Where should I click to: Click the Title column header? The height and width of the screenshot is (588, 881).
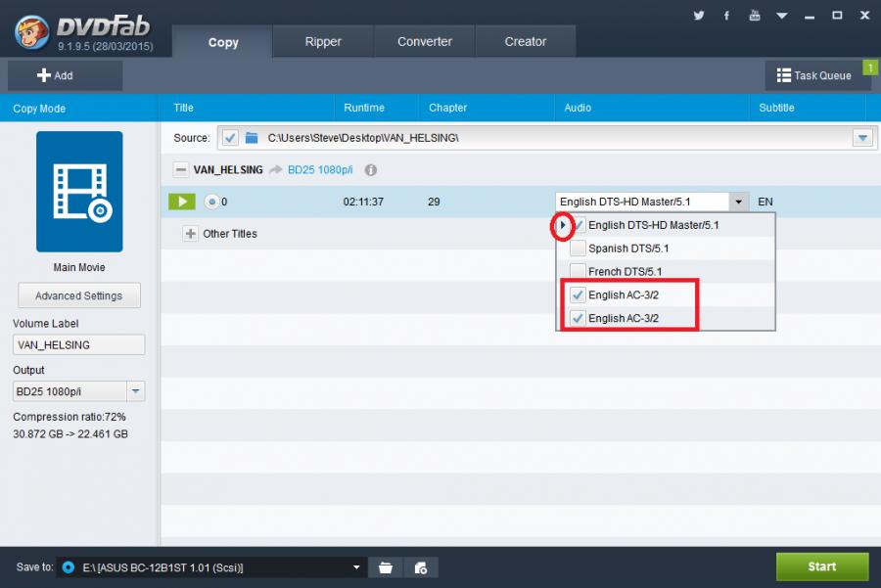click(x=183, y=108)
